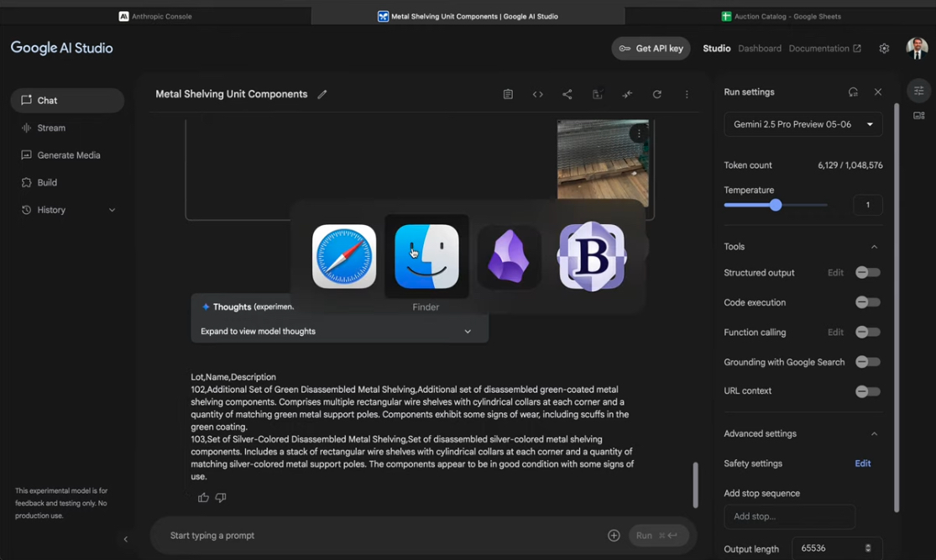Collapse the Advanced settings section
This screenshot has width=936, height=560.
click(x=874, y=434)
